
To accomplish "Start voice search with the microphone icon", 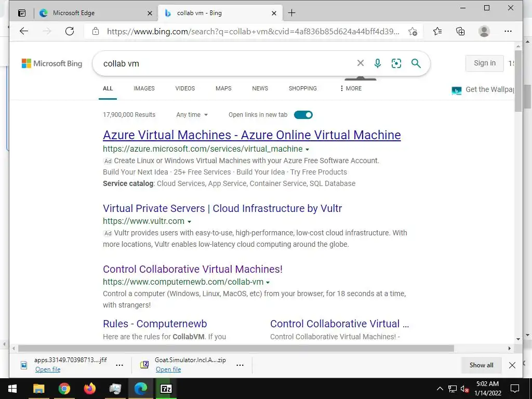I will click(378, 63).
